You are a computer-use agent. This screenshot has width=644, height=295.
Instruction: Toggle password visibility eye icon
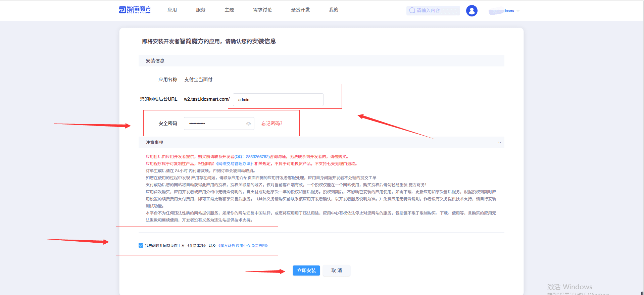point(248,124)
